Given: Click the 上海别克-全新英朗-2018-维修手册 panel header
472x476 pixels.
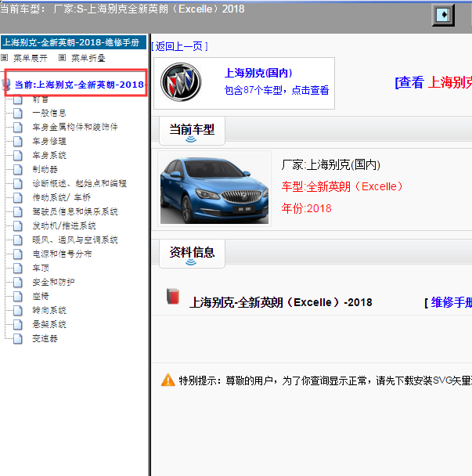Looking at the screenshot, I should click(x=74, y=42).
